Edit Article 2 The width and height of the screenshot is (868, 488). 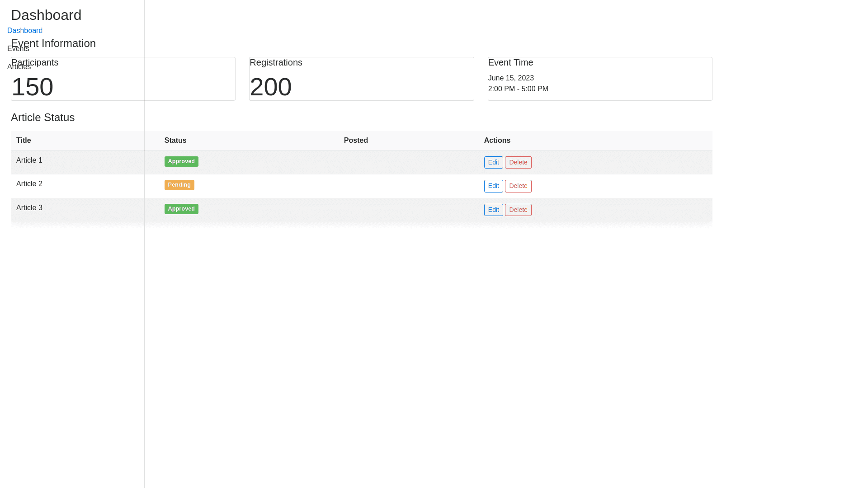pyautogui.click(x=493, y=186)
